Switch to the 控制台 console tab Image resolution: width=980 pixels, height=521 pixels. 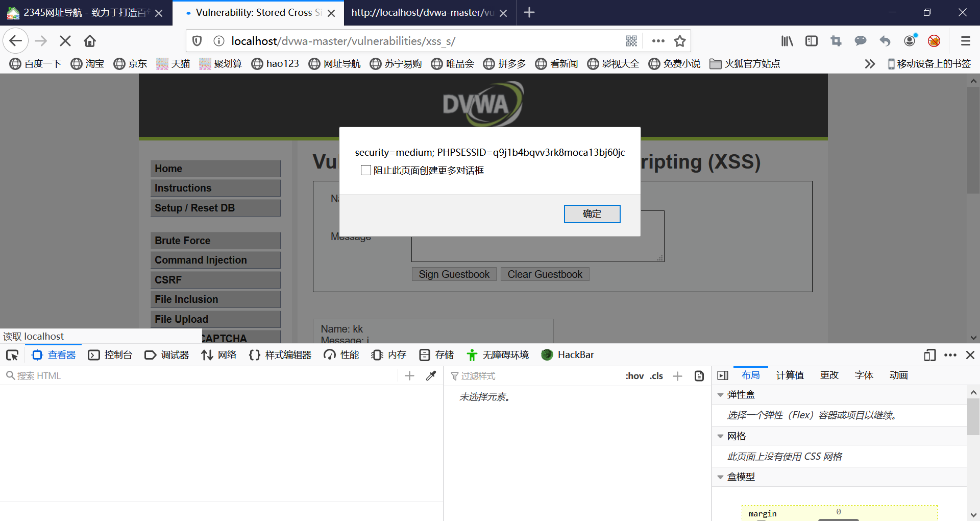tap(110, 355)
